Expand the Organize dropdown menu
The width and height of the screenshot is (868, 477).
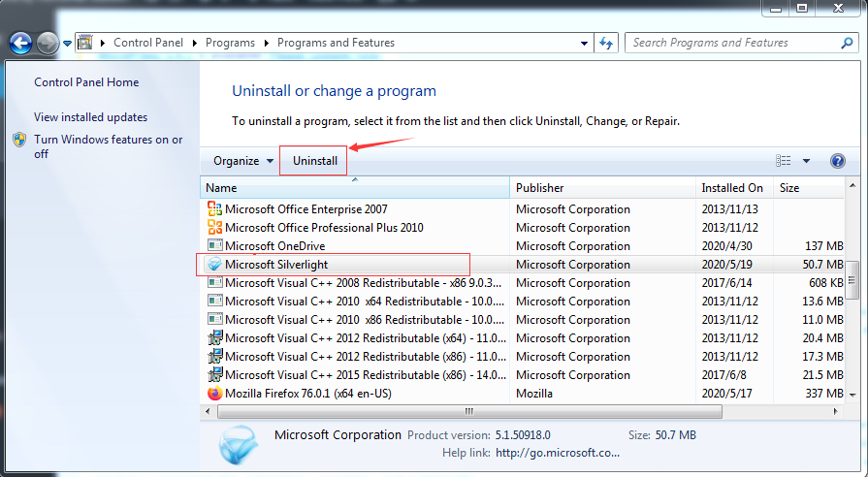[x=243, y=161]
